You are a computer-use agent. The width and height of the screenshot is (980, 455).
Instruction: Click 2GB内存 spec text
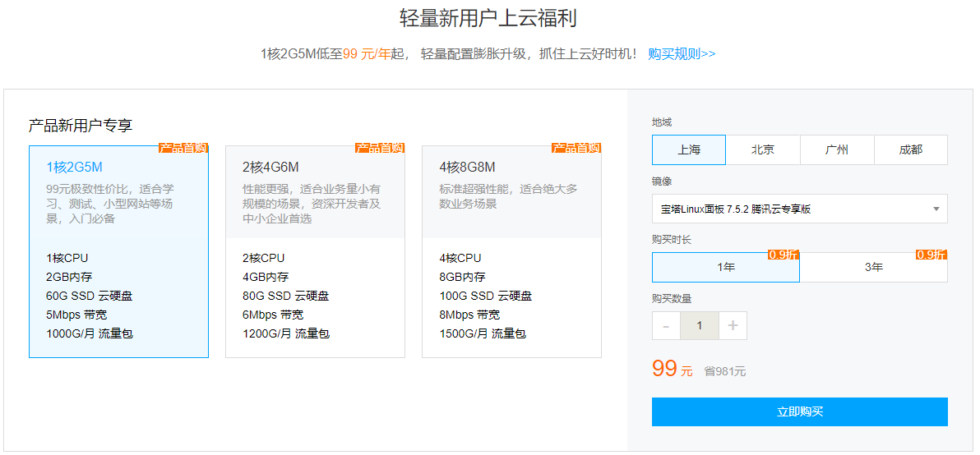[x=69, y=277]
